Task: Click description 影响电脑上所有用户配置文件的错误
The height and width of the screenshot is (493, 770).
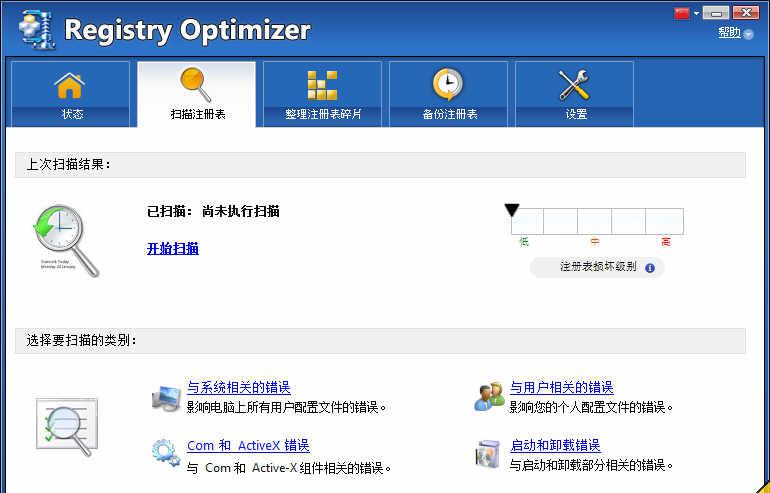Action: [x=287, y=408]
